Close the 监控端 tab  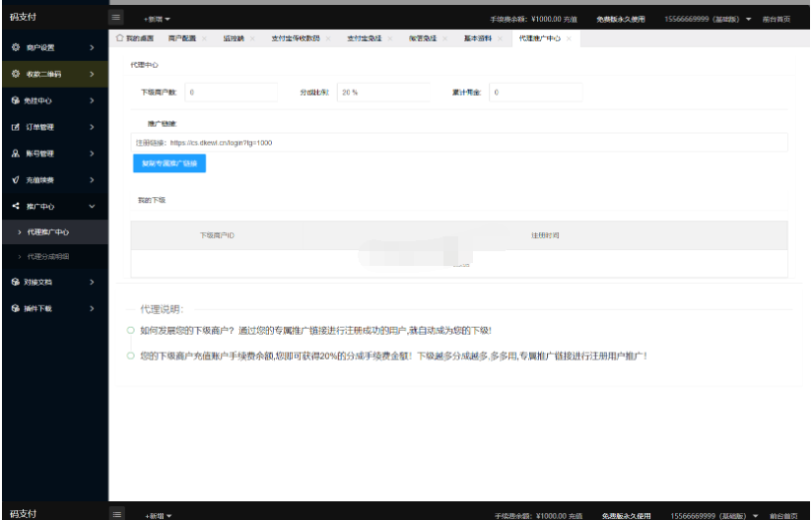pos(252,38)
